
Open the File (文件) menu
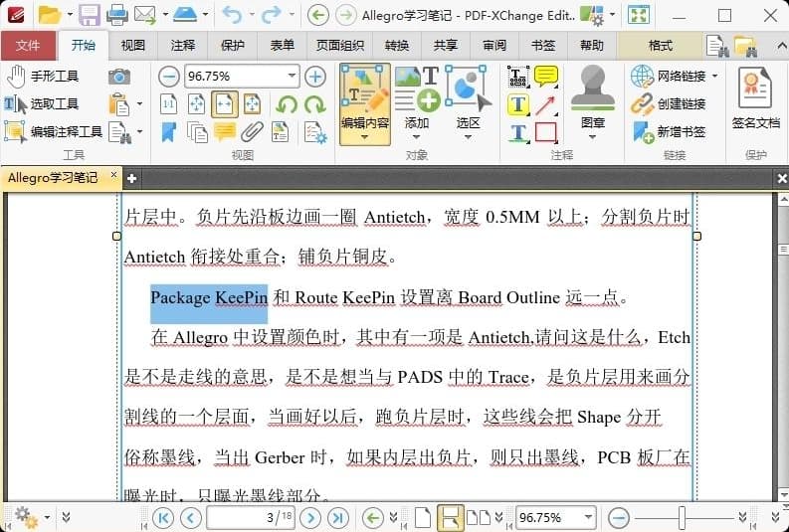click(x=28, y=46)
